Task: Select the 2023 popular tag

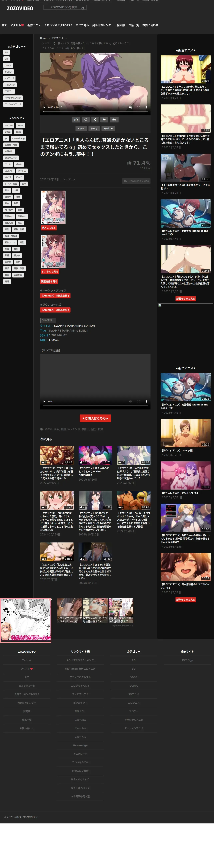Action: [18, 132]
